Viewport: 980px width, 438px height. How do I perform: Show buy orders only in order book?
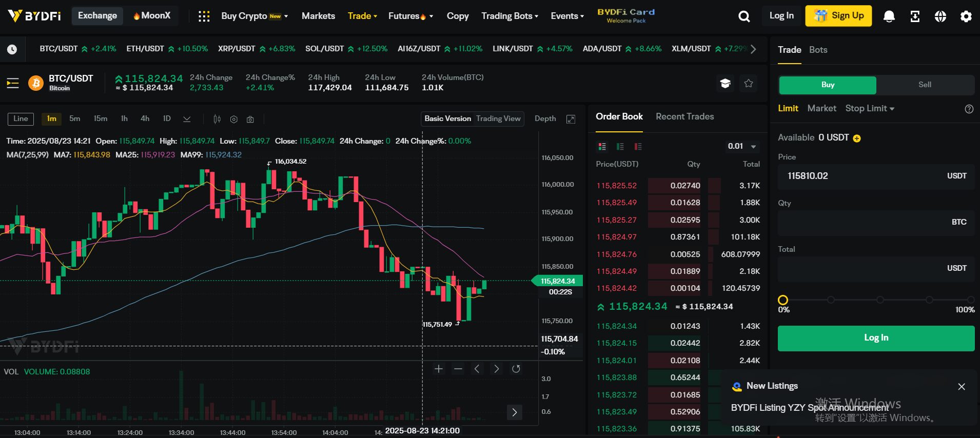[x=620, y=147]
